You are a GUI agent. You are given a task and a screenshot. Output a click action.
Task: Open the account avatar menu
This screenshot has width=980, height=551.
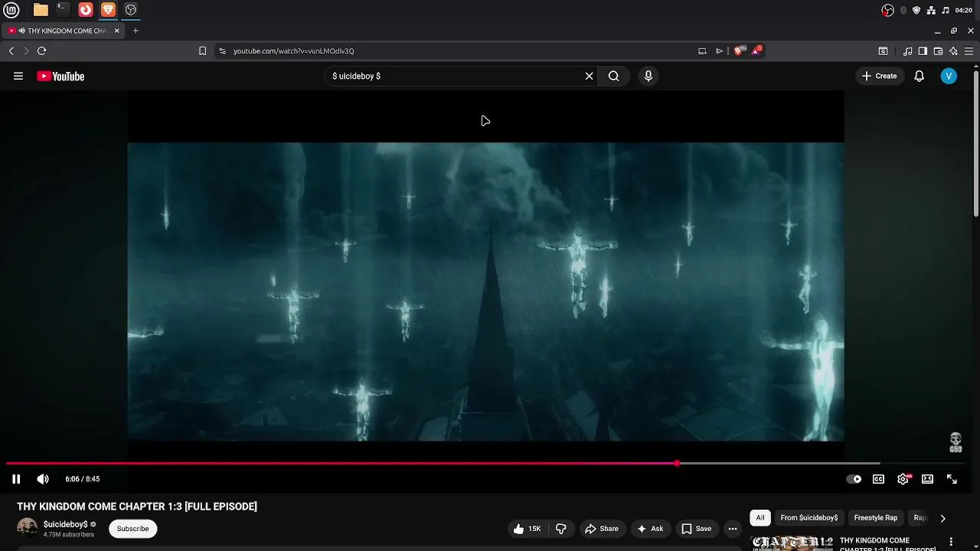(x=949, y=76)
